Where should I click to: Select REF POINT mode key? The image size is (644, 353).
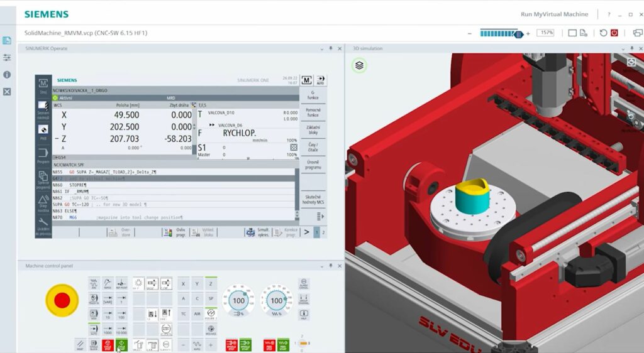tap(121, 283)
